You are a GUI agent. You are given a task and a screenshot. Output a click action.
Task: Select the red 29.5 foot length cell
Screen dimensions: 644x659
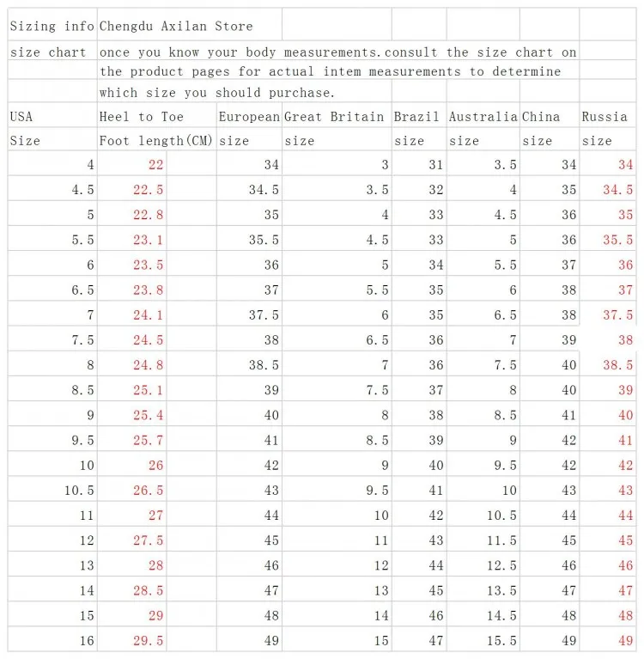point(132,640)
